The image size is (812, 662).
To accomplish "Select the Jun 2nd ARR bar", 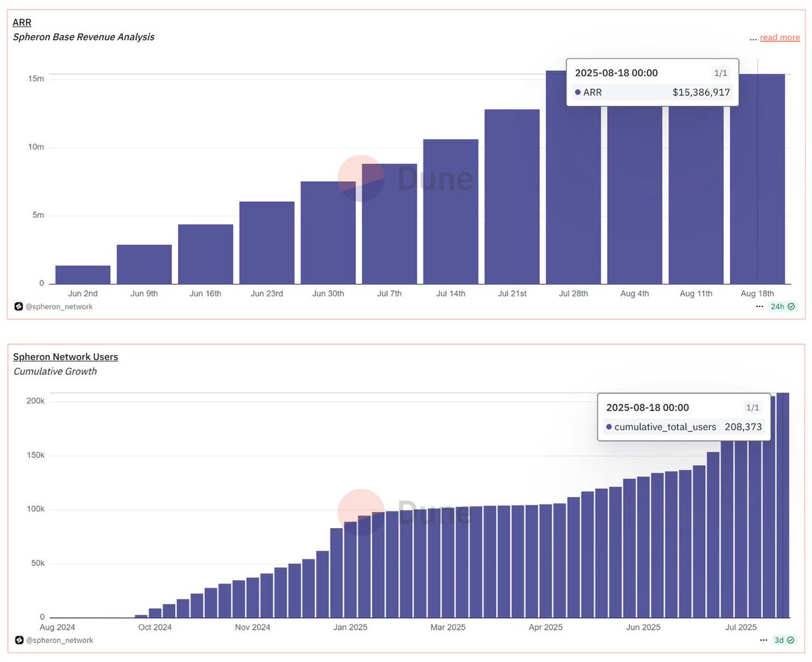I will coord(83,275).
